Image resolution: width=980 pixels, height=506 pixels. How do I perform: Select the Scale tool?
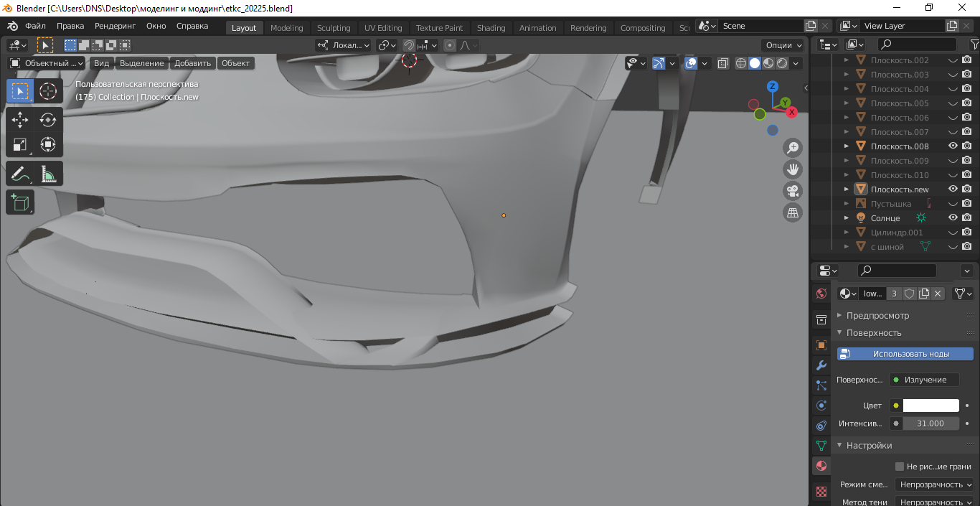point(20,144)
